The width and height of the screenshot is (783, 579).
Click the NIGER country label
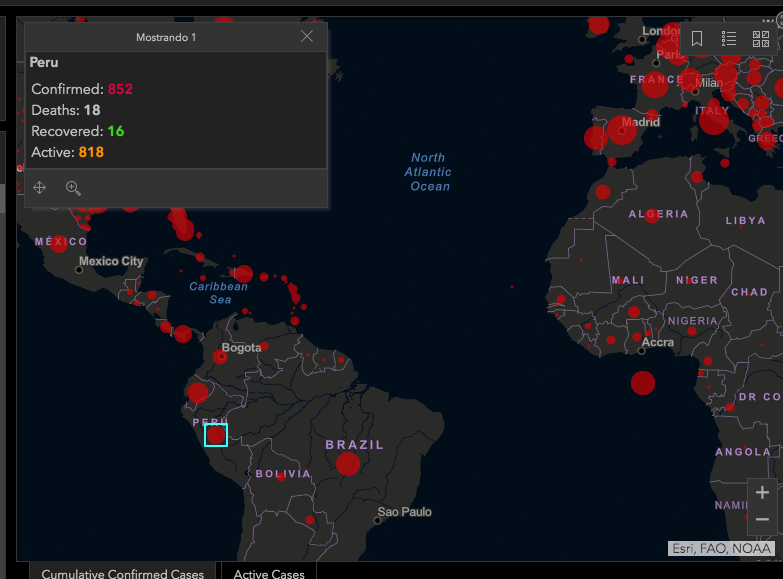697,280
